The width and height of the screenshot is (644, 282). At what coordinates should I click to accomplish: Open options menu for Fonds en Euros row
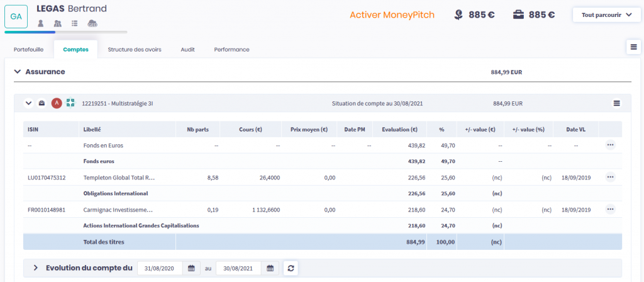610,145
